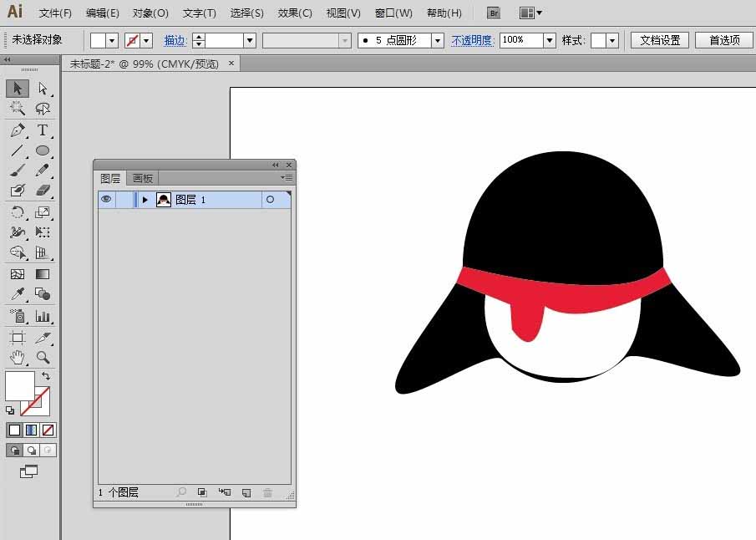The image size is (756, 540).
Task: Expand 图层 1 disclosure triangle
Action: (145, 199)
